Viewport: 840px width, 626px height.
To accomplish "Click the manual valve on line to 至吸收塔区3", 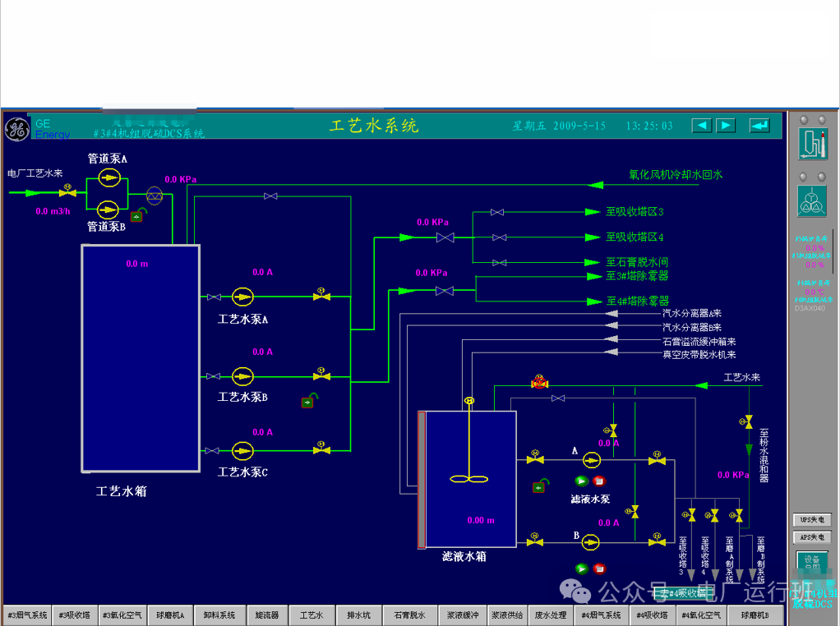I will pyautogui.click(x=497, y=212).
